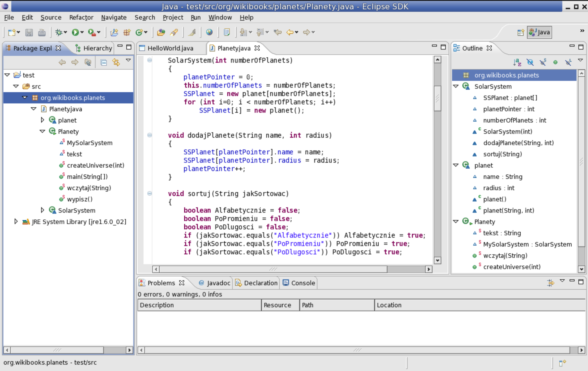Open the Refactor menu
The image size is (588, 371).
pos(81,17)
